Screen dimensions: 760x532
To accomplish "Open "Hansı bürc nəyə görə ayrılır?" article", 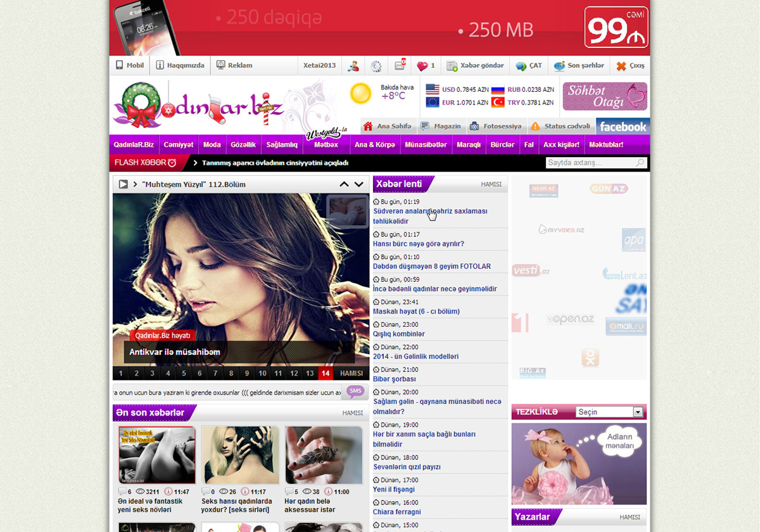I will click(418, 244).
